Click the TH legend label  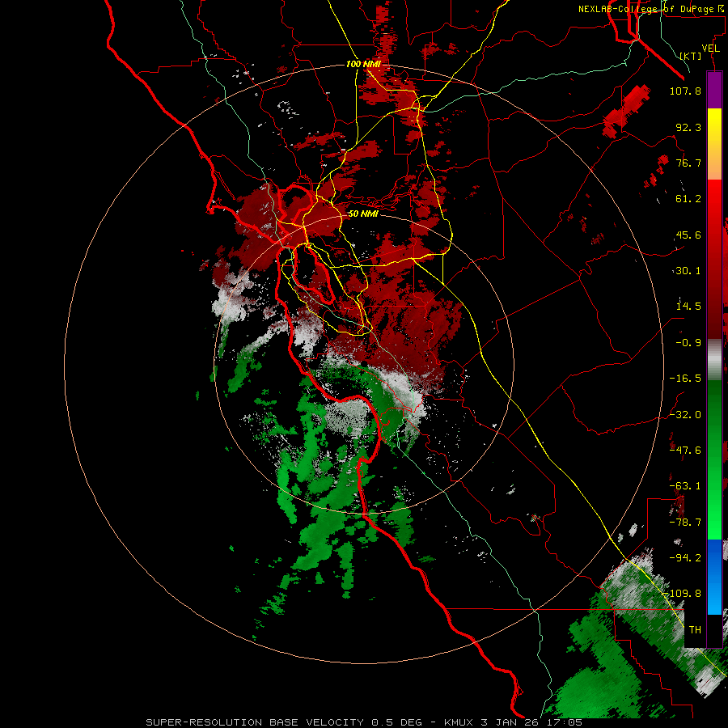[x=695, y=630]
